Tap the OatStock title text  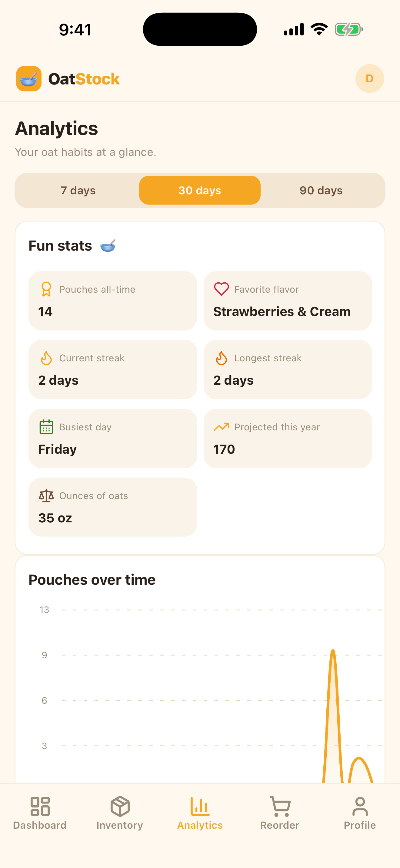pos(84,79)
